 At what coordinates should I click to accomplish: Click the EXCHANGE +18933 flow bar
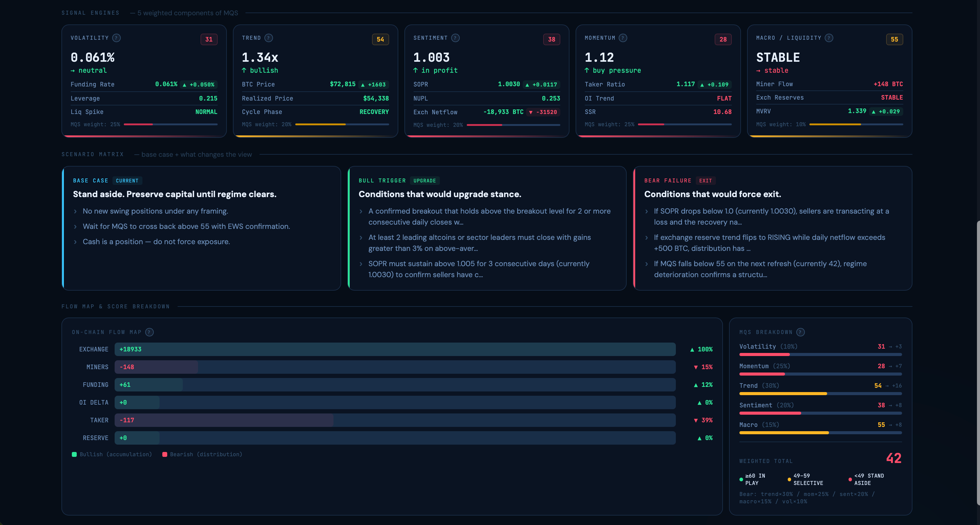[395, 349]
